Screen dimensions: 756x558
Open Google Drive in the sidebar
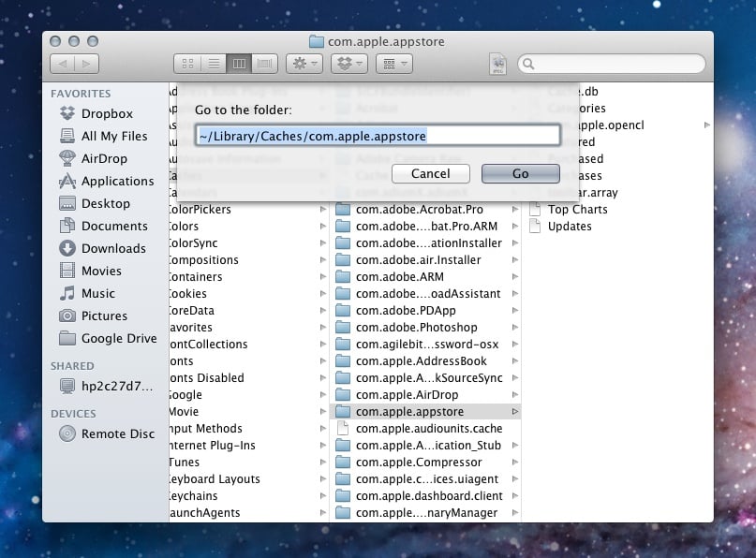pos(107,338)
